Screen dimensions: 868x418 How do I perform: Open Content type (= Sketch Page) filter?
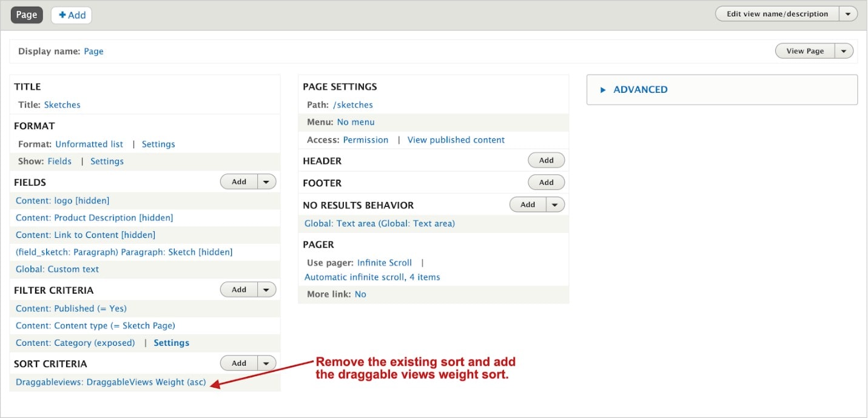(x=95, y=326)
